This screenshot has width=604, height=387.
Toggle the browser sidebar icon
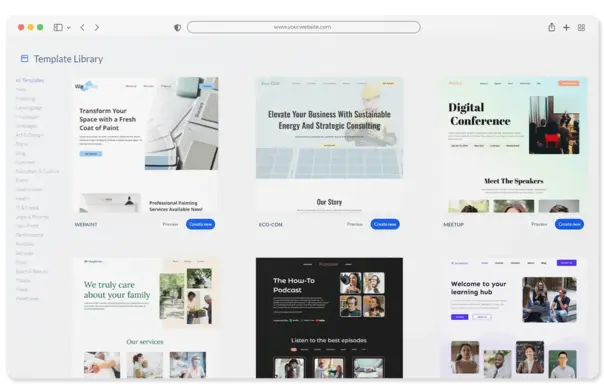coord(58,27)
